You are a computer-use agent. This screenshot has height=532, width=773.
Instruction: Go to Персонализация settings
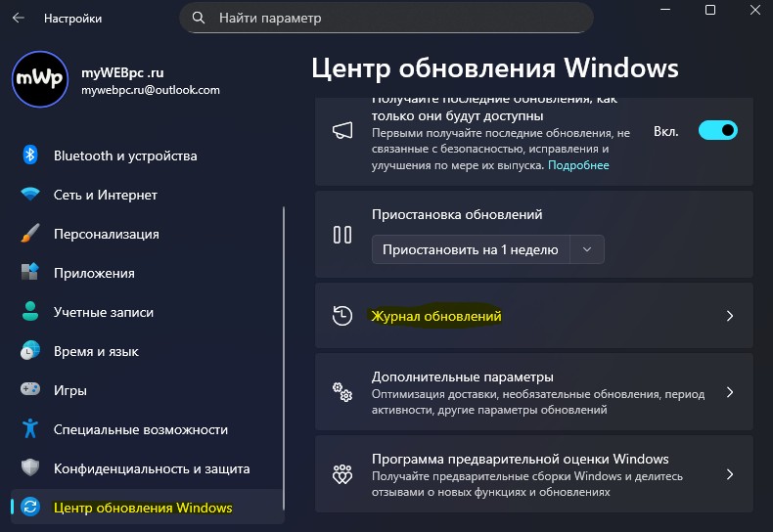(147, 234)
